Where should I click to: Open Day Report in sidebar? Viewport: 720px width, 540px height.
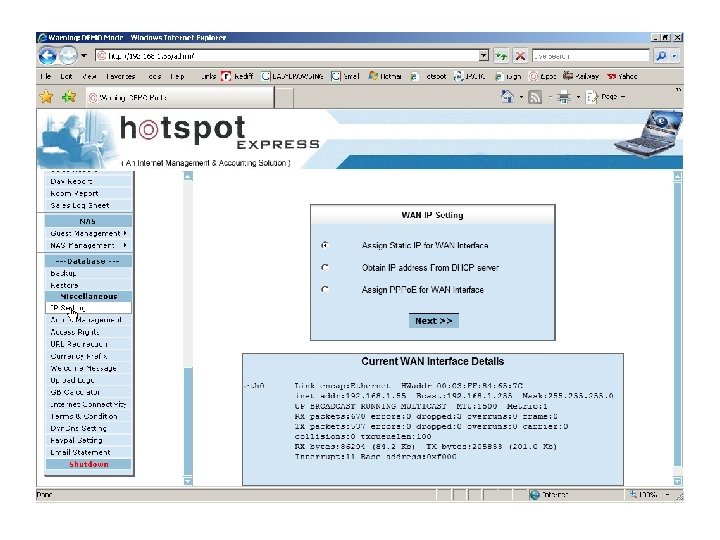pos(89,181)
